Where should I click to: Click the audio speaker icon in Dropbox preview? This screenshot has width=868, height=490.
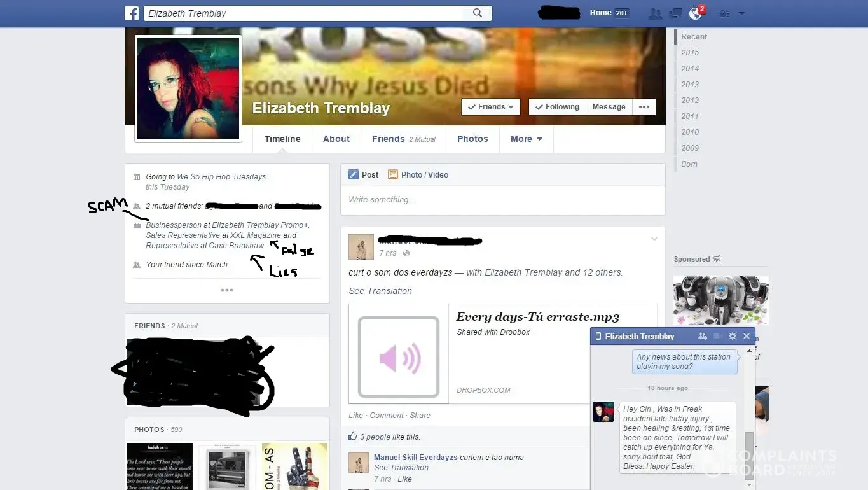[x=399, y=357]
